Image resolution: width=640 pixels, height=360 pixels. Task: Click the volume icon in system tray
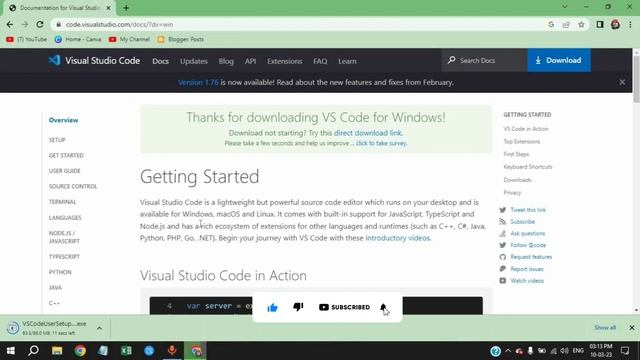[564, 351]
